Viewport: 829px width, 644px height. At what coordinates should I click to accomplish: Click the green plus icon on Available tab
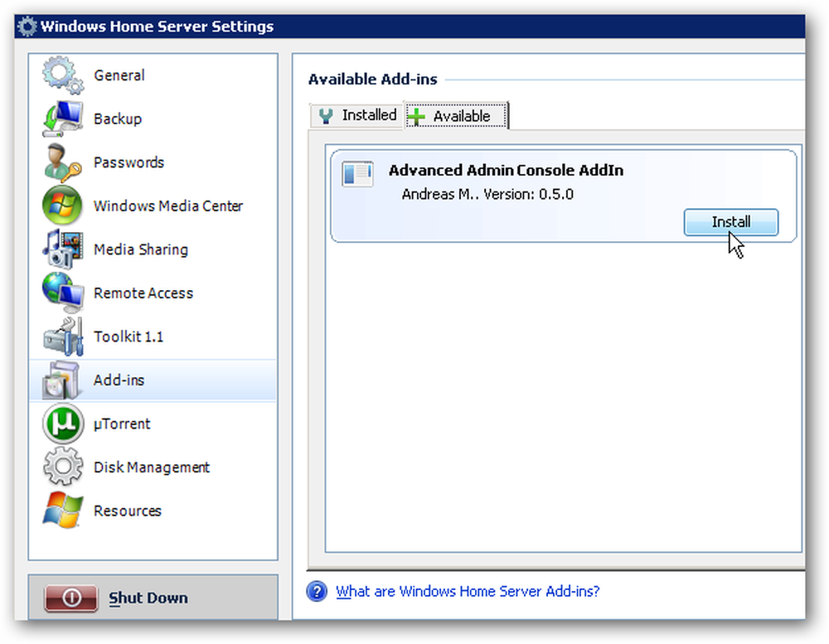417,116
